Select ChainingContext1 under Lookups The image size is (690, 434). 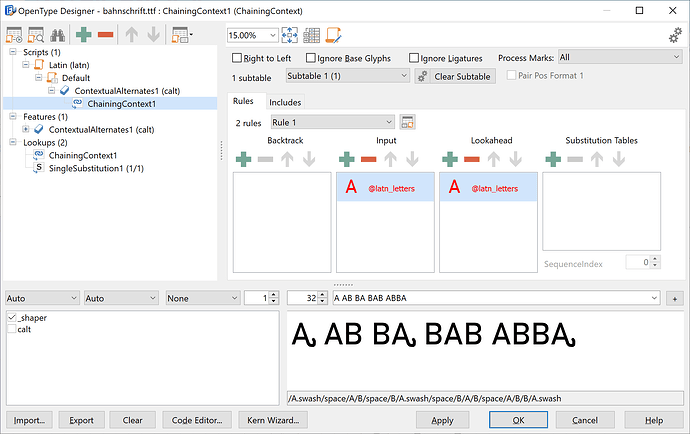coord(83,155)
